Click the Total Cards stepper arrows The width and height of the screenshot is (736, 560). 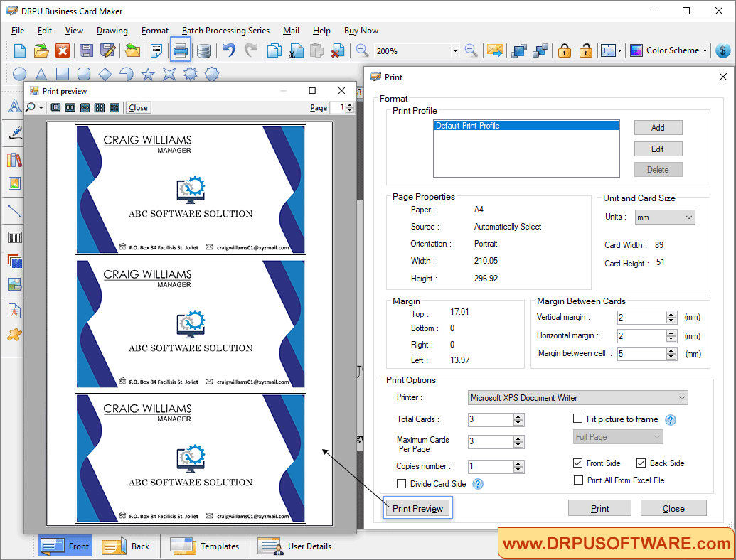518,420
